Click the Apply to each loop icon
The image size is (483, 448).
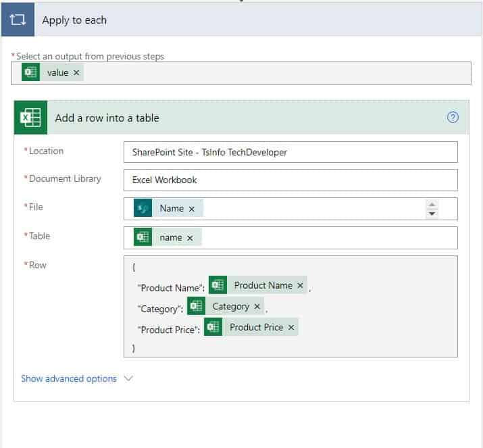pos(18,20)
